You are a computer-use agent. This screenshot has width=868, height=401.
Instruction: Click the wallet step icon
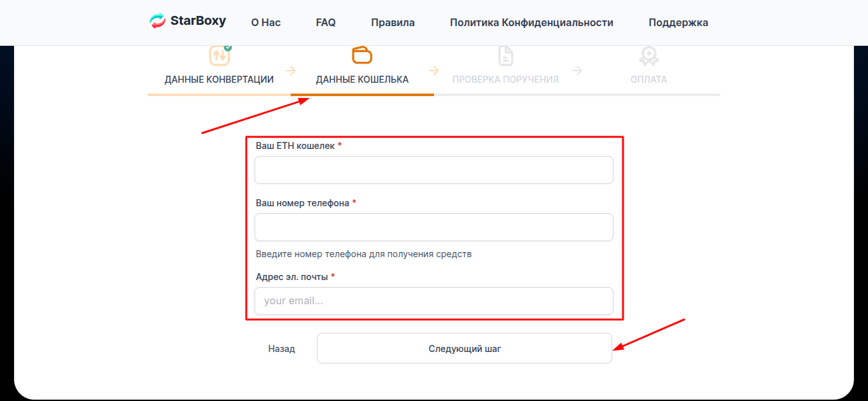362,55
